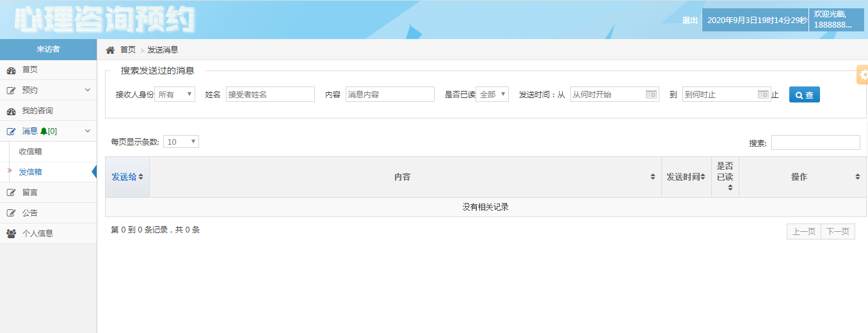Open the 每页显示条数 dropdown
This screenshot has width=868, height=333.
point(181,142)
